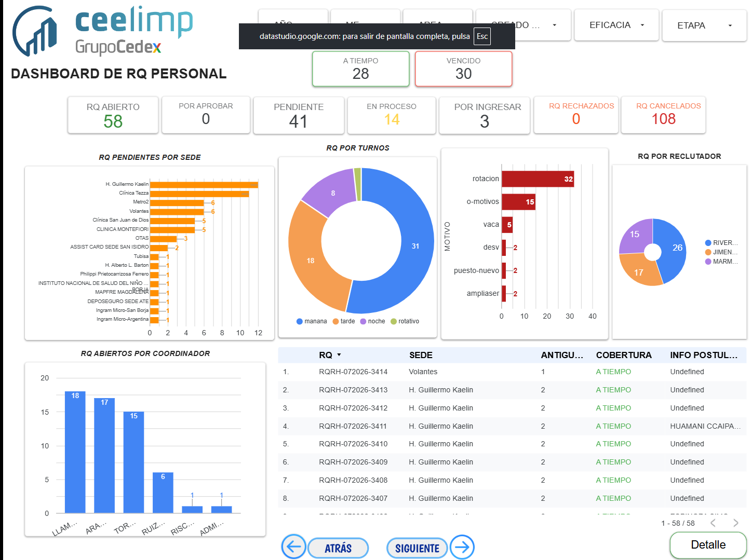Select the rotacion bar showing 32
751x560 pixels.
click(538, 179)
